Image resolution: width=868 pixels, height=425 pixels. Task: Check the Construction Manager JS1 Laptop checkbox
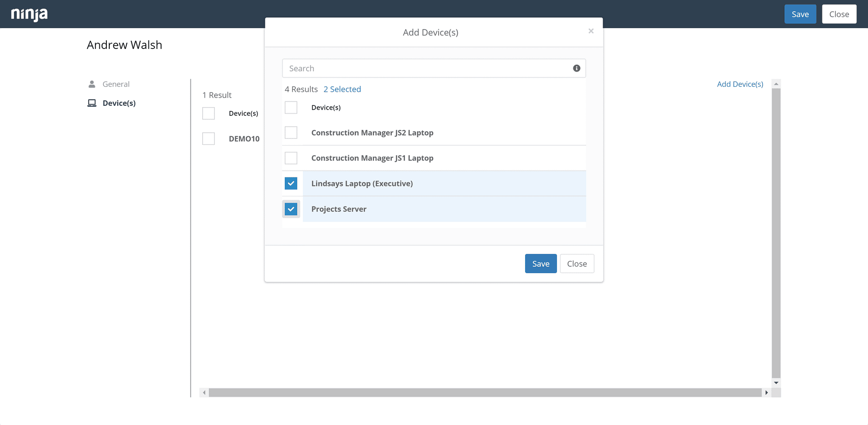click(291, 158)
